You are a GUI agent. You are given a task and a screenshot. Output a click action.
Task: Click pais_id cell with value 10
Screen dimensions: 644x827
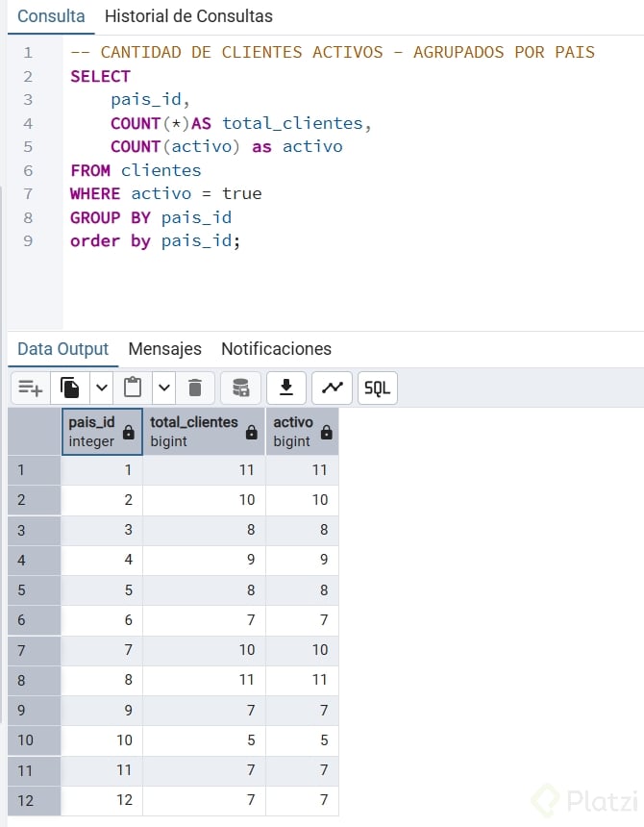(x=102, y=740)
